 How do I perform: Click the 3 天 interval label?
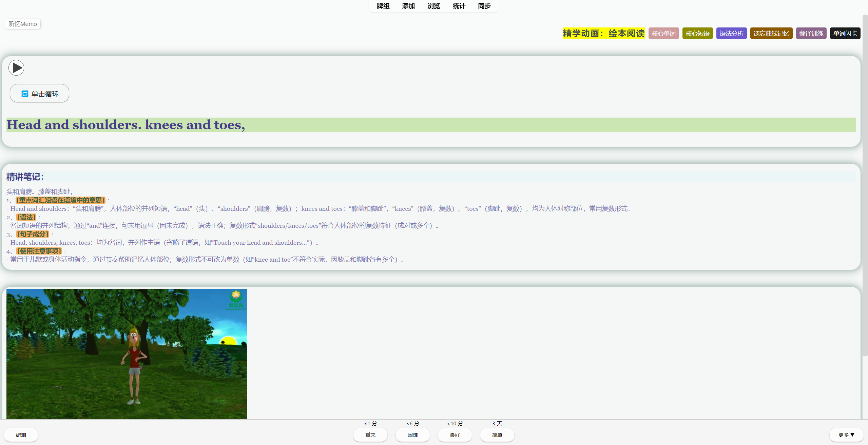click(x=497, y=423)
